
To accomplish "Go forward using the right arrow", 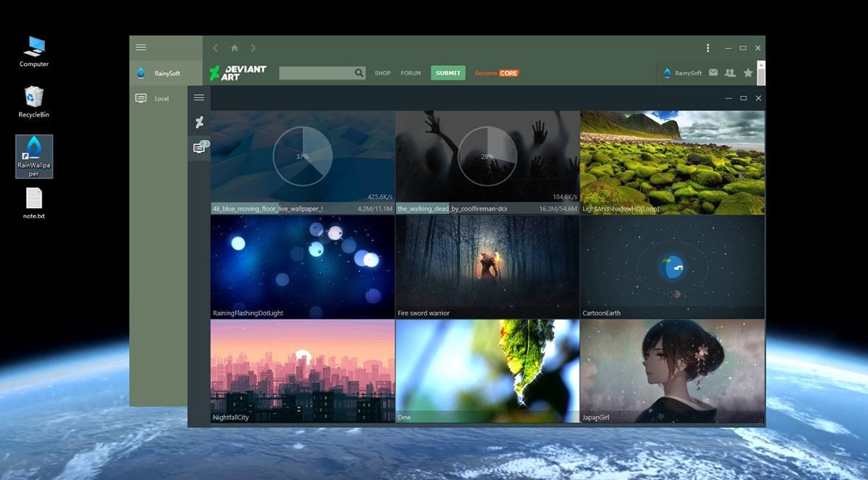I will pyautogui.click(x=253, y=48).
